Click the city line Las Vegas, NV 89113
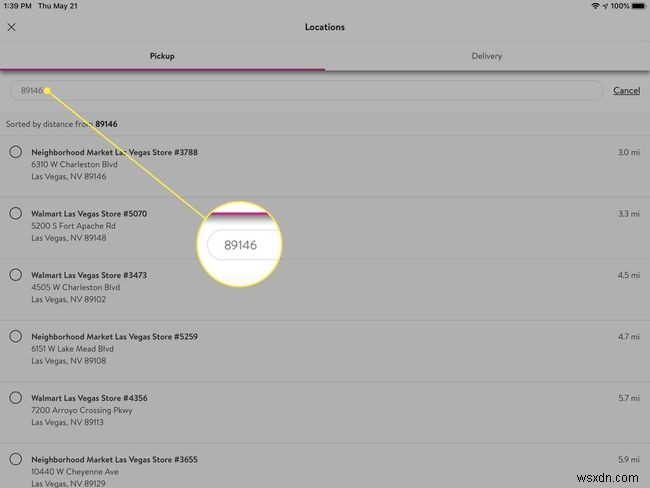 68,422
